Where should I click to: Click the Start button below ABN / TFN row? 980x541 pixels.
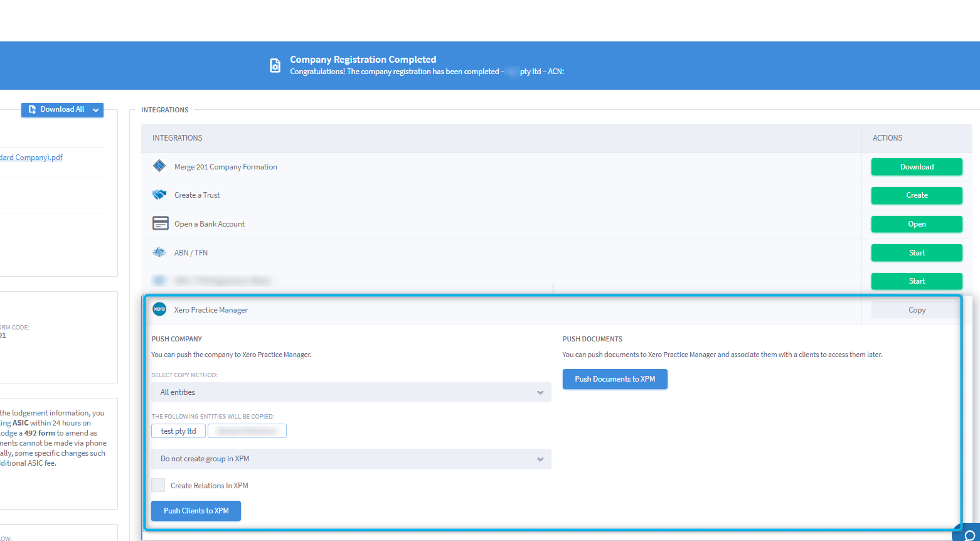coord(917,281)
